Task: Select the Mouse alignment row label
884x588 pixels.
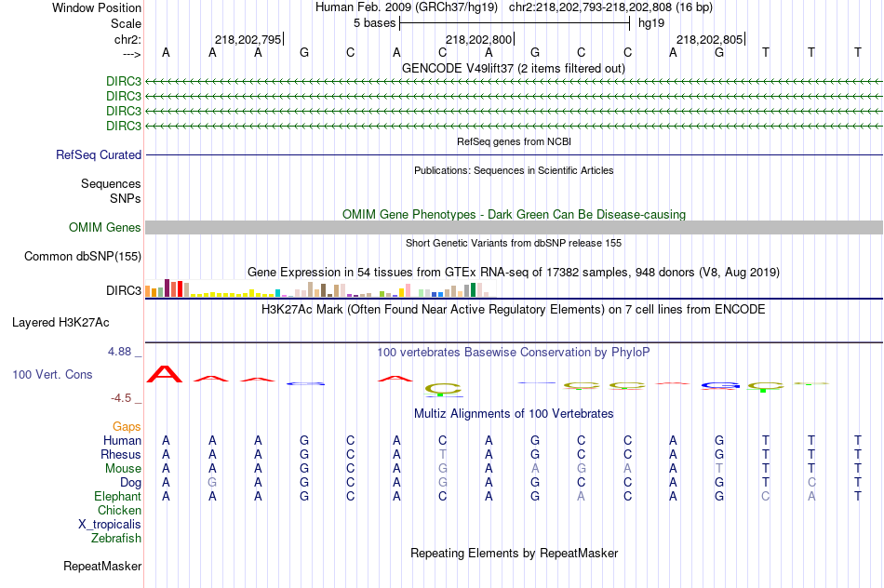Action: [123, 469]
